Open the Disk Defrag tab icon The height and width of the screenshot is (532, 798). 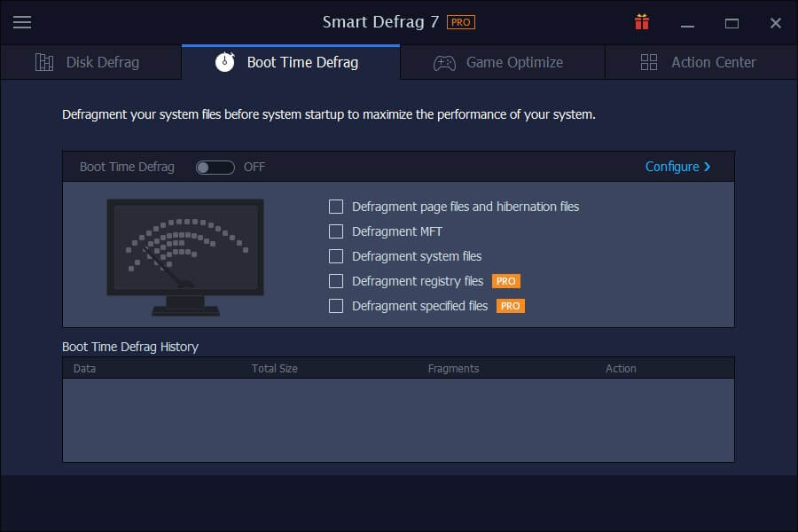tap(43, 62)
